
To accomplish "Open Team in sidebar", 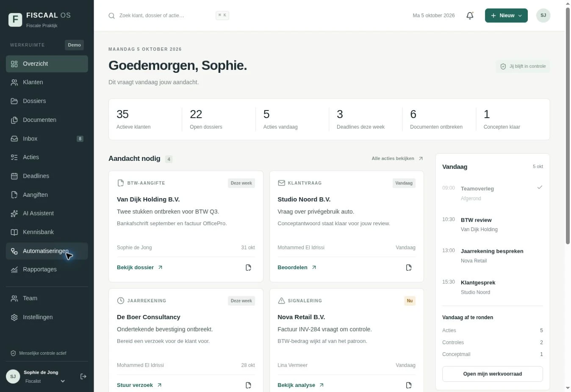I will pos(47,298).
